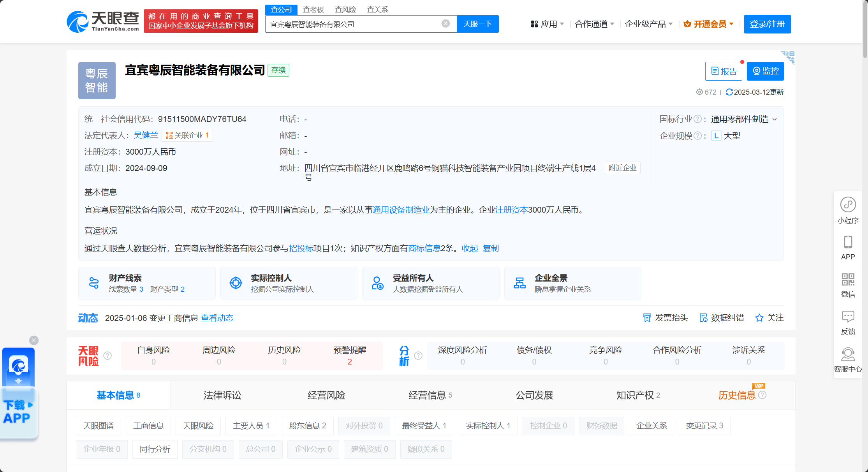Expand the 应用 dropdown menu
The width and height of the screenshot is (868, 472).
tap(547, 24)
